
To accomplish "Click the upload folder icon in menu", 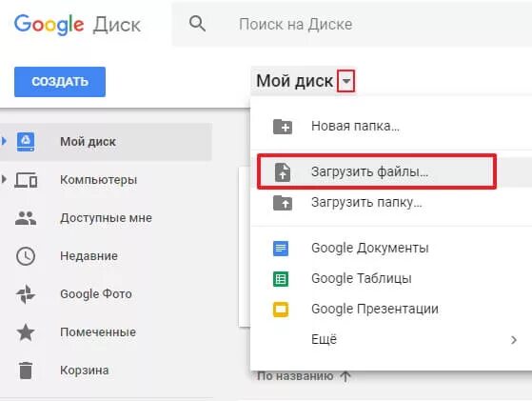I will point(283,203).
